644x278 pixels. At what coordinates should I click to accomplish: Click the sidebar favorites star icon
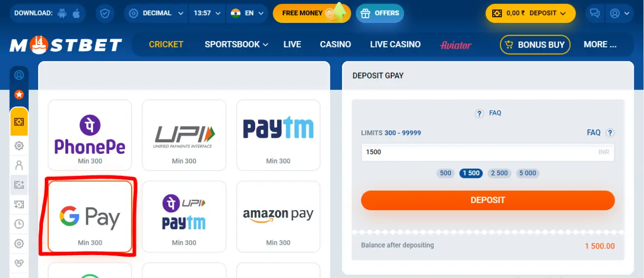tap(19, 94)
